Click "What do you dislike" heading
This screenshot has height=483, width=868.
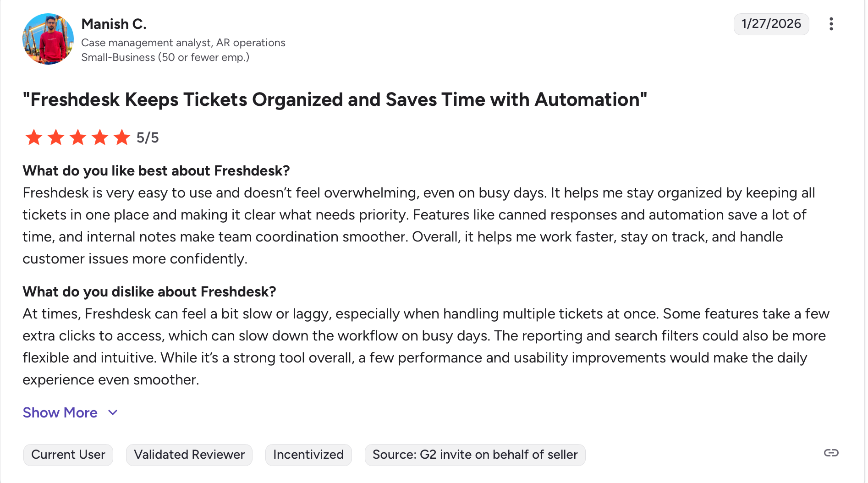[149, 291]
